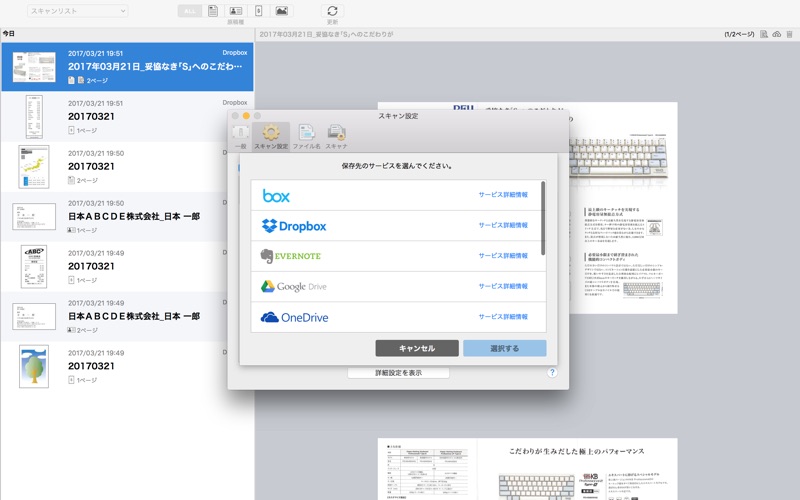The image size is (800, 500).
Task: Switch to the スキャン設定 tab
Action: 271,136
